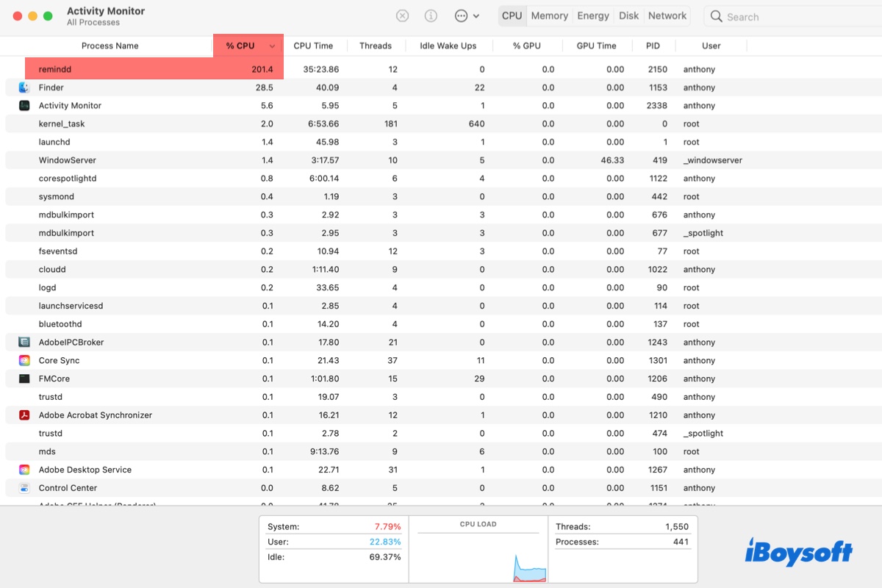Click WindowServer GPU Time 46.33
Viewport: 882px width, 588px height.
(x=612, y=160)
